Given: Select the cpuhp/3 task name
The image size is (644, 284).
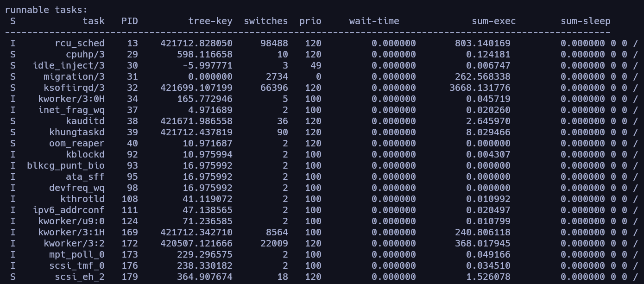Looking at the screenshot, I should pos(85,54).
